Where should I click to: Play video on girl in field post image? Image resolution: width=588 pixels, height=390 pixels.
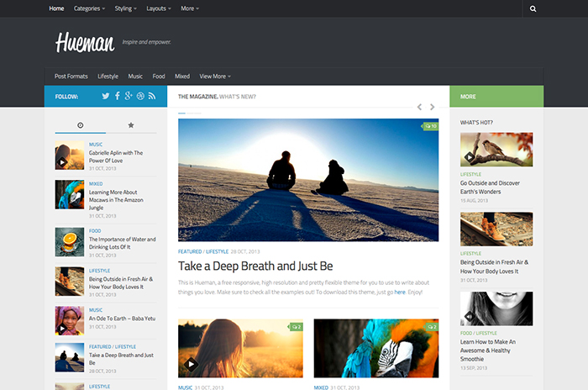point(191,364)
